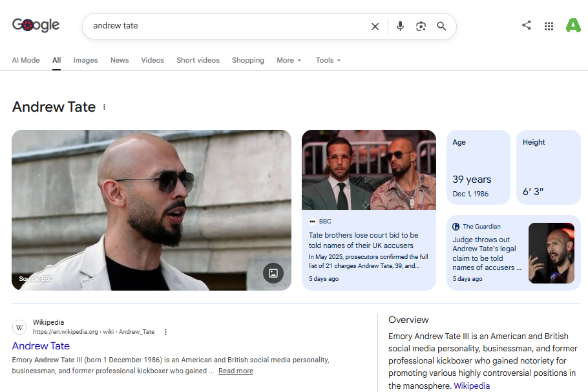The width and height of the screenshot is (588, 392).
Task: Go to the Short videos tab
Action: tap(198, 60)
